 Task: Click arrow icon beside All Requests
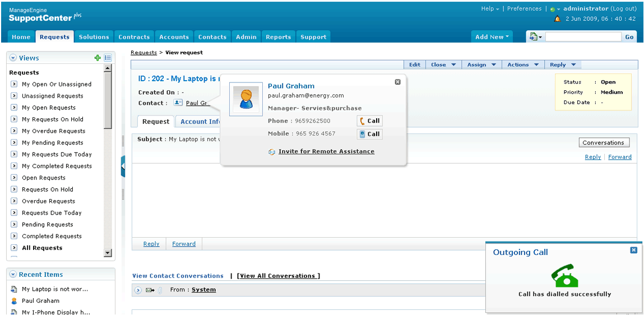(x=13, y=248)
